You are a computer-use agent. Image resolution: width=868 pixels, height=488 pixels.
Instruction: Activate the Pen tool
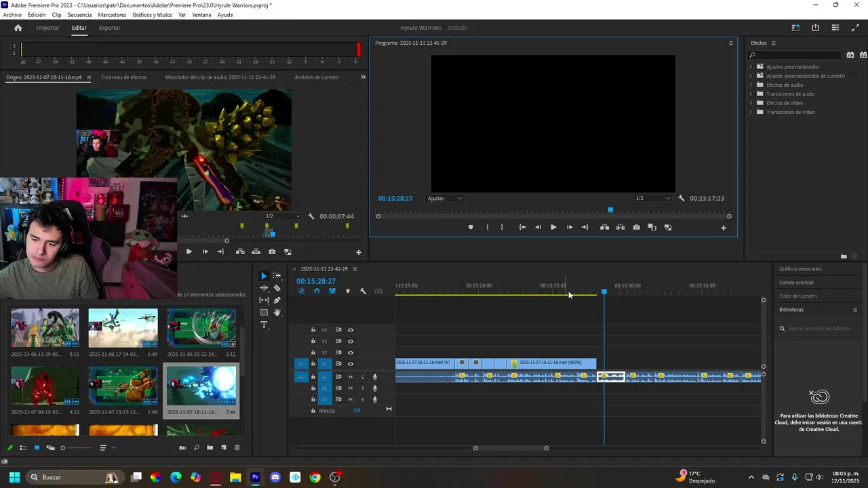277,300
